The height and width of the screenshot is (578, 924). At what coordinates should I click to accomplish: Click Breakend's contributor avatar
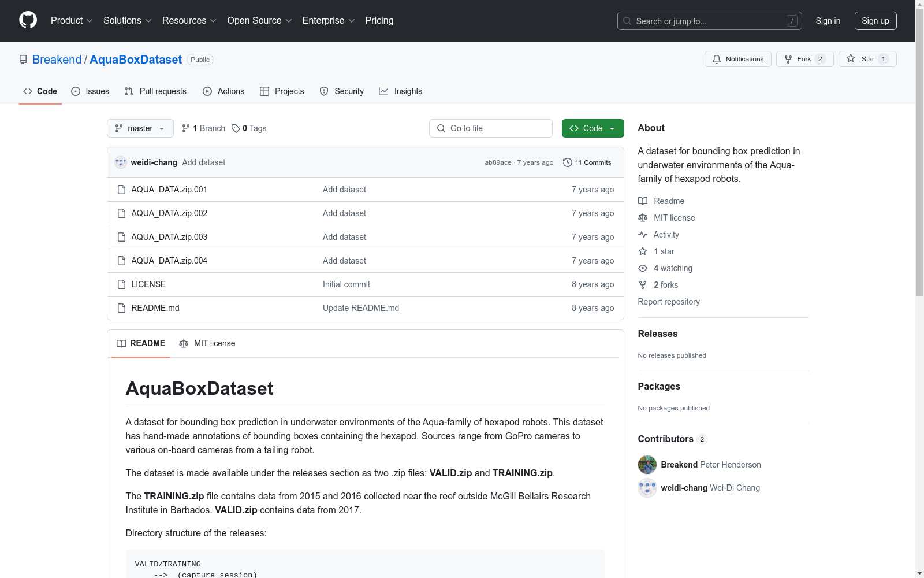click(x=647, y=465)
